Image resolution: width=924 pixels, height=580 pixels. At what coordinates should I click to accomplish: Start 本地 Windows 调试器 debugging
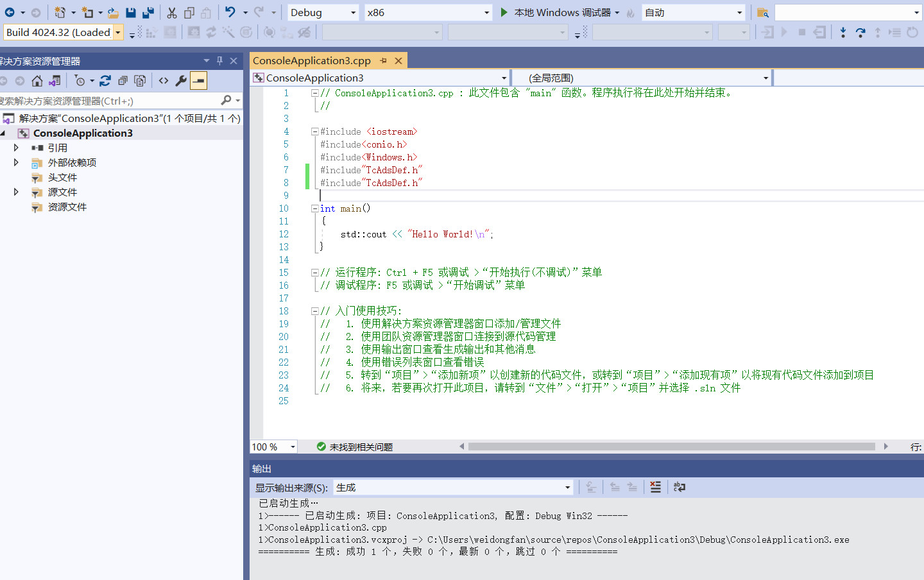[556, 12]
